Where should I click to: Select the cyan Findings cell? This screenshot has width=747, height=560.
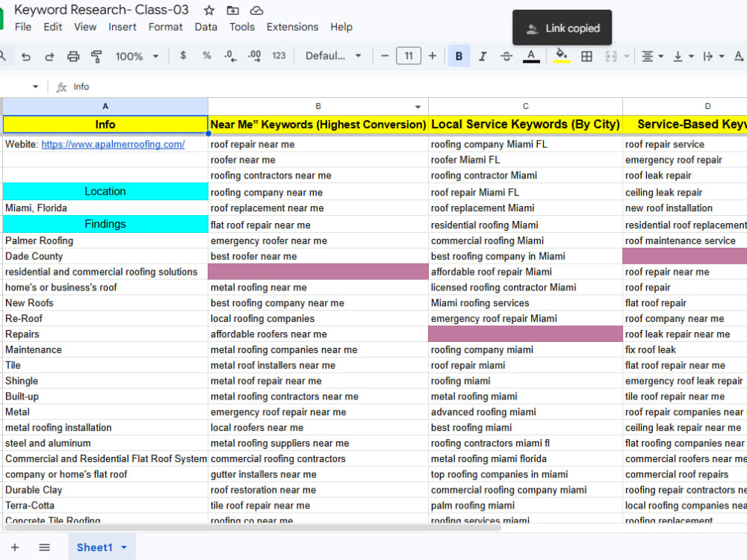(x=105, y=224)
